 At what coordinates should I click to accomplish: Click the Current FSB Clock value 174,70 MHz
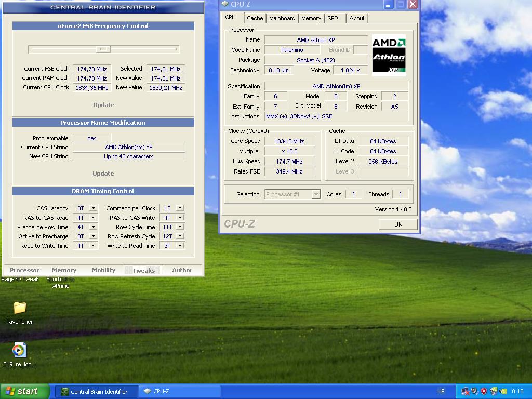tap(92, 69)
